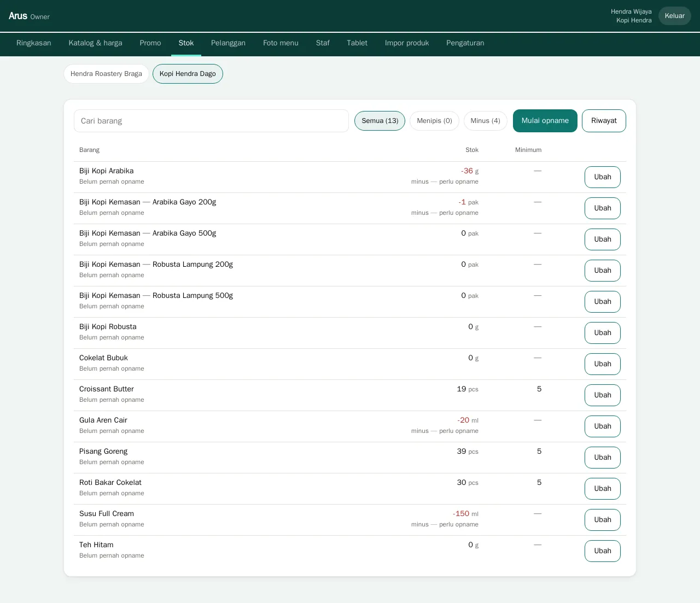Image resolution: width=700 pixels, height=603 pixels.
Task: Click Ubah for Biji Kopi Robusta
Action: (x=603, y=333)
